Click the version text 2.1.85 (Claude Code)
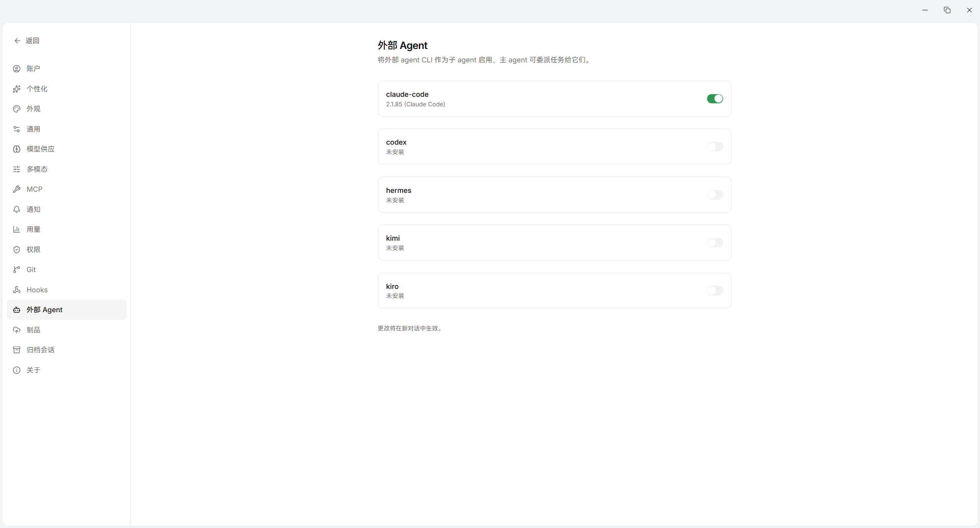The height and width of the screenshot is (528, 980). pos(415,104)
